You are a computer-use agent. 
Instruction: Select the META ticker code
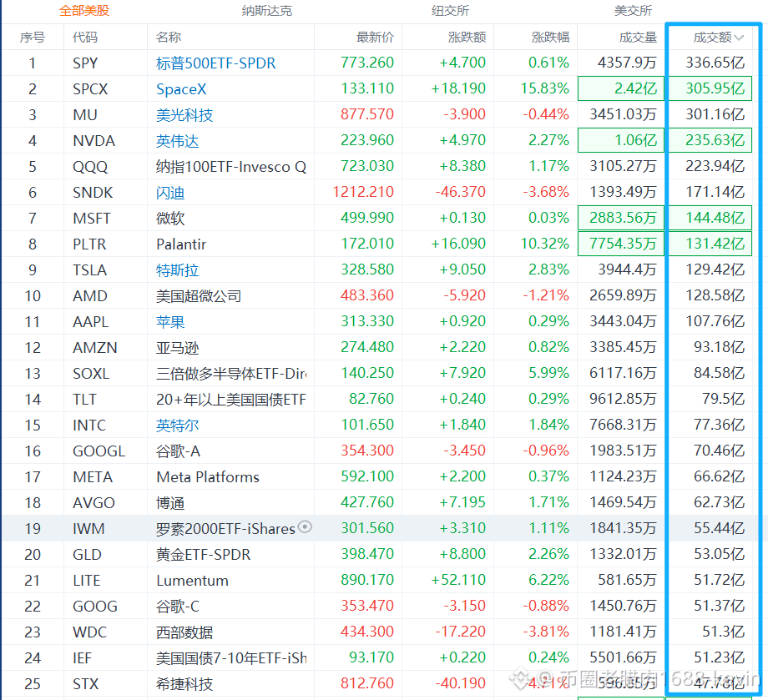coord(93,477)
